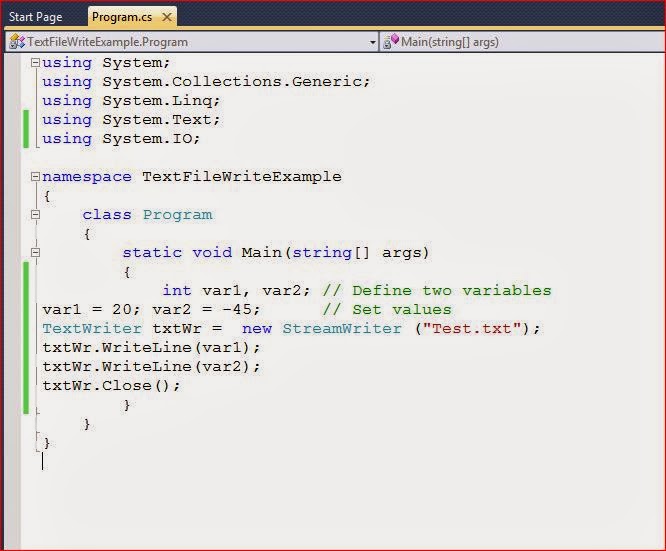The width and height of the screenshot is (666, 551).
Task: Click the 'int' keyword
Action: click(177, 291)
